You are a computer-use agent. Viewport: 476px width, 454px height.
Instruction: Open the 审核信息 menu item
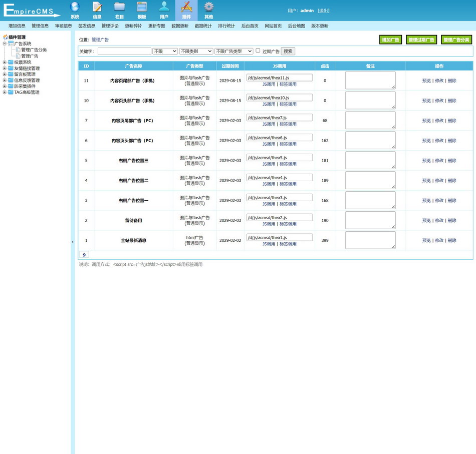pyautogui.click(x=64, y=26)
